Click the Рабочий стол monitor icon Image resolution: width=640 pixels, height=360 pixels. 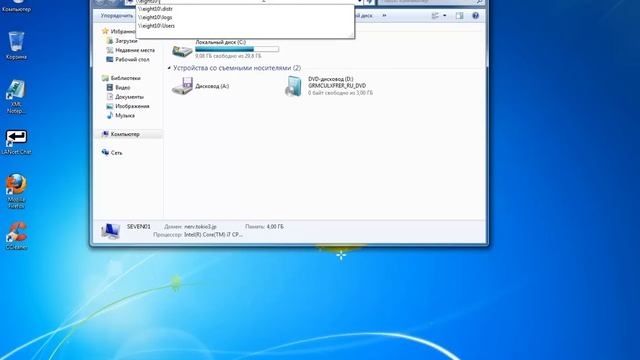(109, 60)
